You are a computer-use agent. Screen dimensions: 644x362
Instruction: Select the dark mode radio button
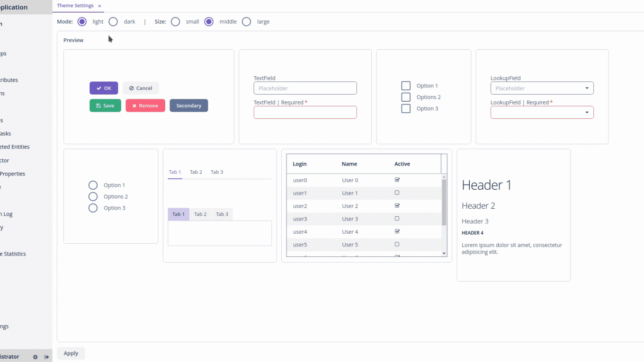[x=113, y=22]
